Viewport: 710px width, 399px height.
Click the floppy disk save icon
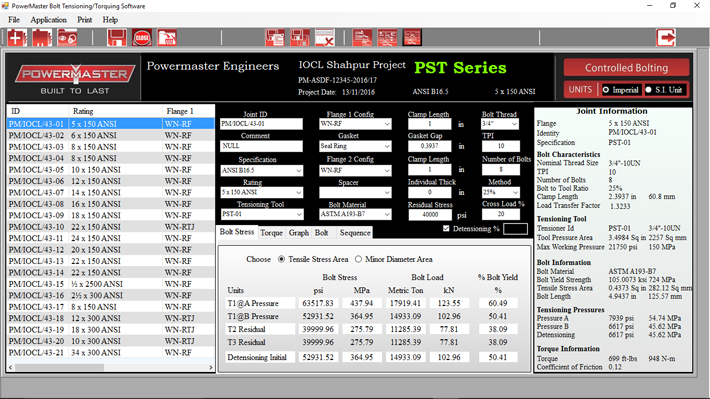tap(117, 38)
